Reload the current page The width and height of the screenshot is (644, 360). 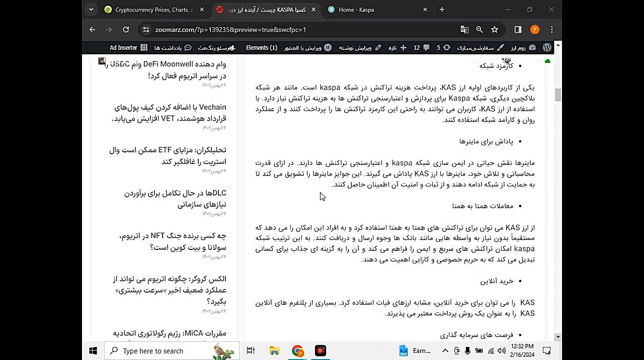126,30
